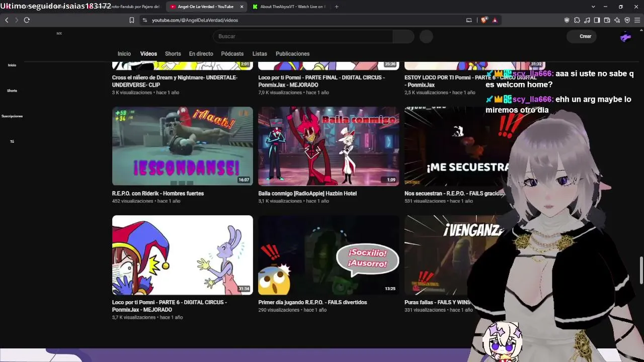Switch to the Pódcasts channel tab
Viewport: 644px width, 362px height.
point(232,54)
